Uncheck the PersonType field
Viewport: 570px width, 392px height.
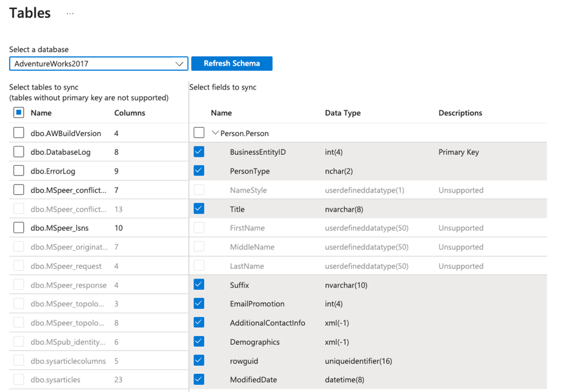pos(199,171)
